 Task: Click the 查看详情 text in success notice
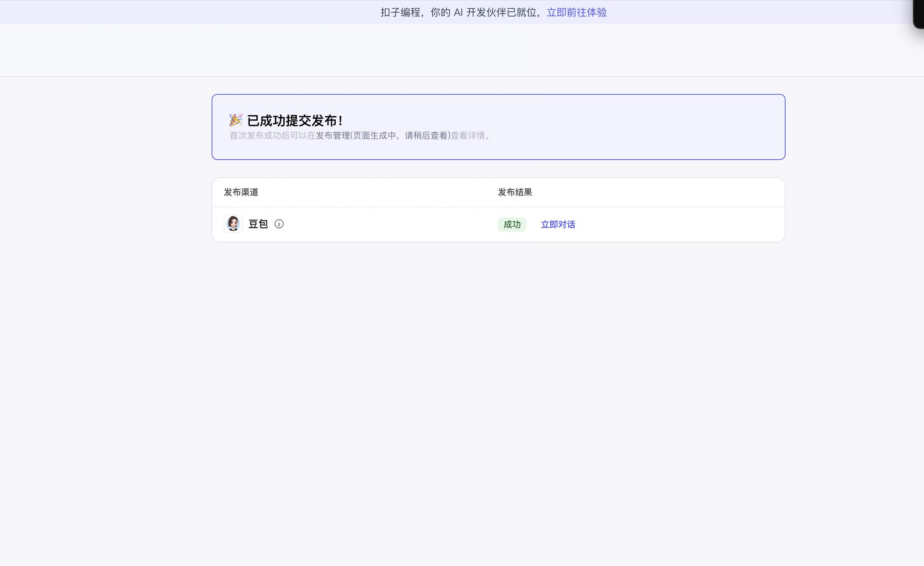[468, 136]
